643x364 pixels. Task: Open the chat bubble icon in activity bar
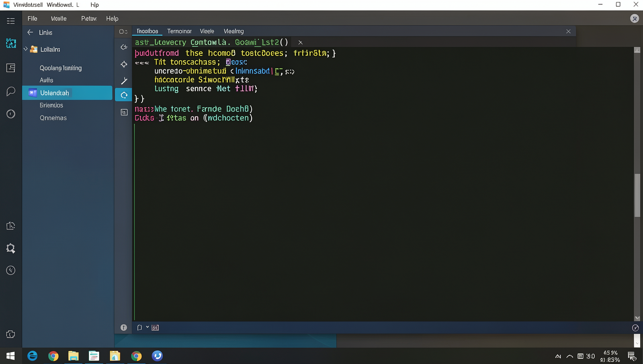(11, 92)
